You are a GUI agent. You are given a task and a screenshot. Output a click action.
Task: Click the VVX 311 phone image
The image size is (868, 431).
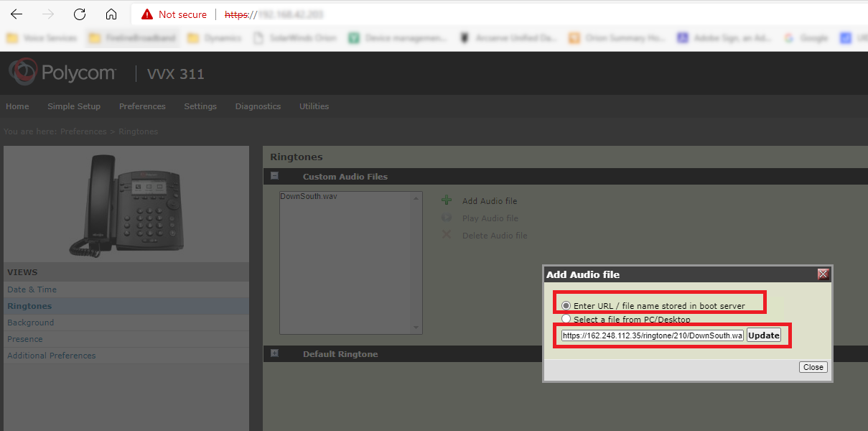126,206
